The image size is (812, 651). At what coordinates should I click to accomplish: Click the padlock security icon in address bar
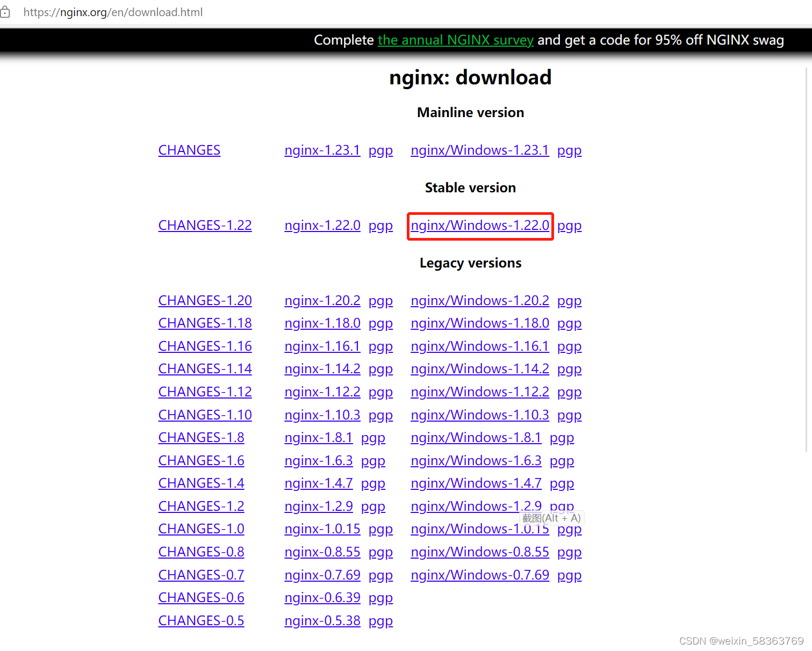pyautogui.click(x=7, y=12)
